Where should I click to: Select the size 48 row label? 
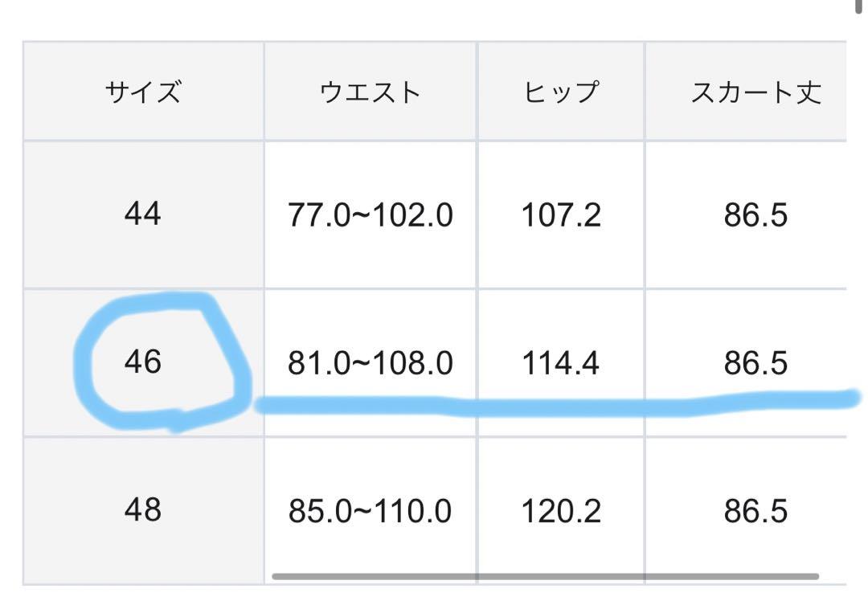click(143, 510)
